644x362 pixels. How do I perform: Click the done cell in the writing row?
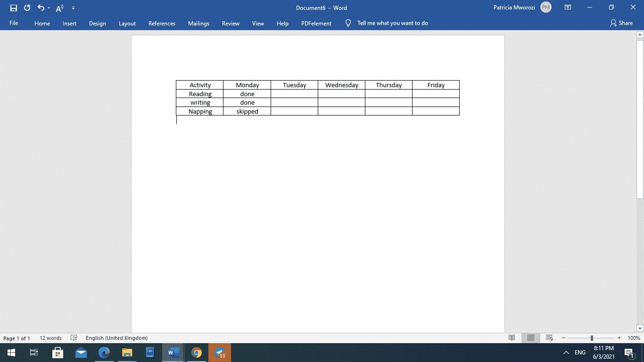(x=247, y=102)
